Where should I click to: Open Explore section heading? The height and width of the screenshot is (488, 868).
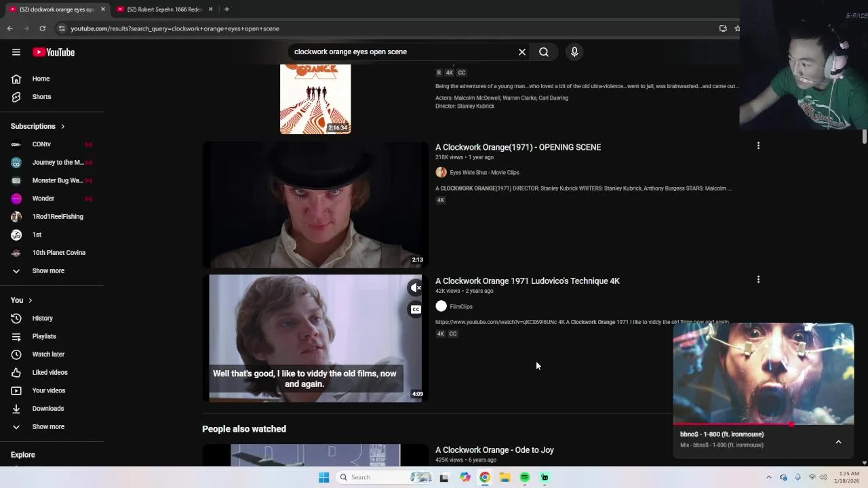[23, 455]
